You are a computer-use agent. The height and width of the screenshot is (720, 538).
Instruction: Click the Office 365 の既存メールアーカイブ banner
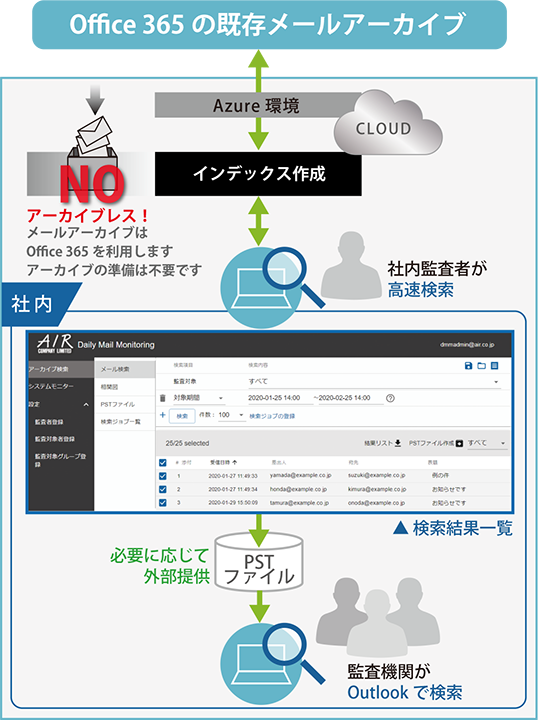click(x=269, y=25)
